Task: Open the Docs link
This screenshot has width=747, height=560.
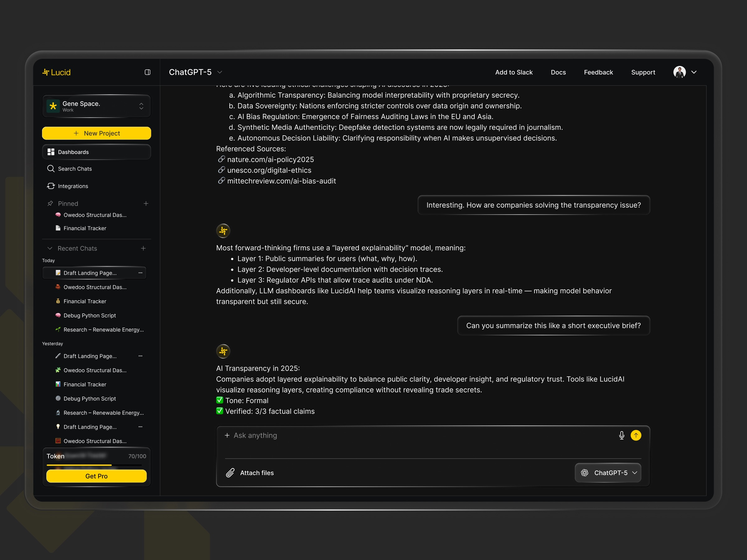Action: tap(558, 72)
